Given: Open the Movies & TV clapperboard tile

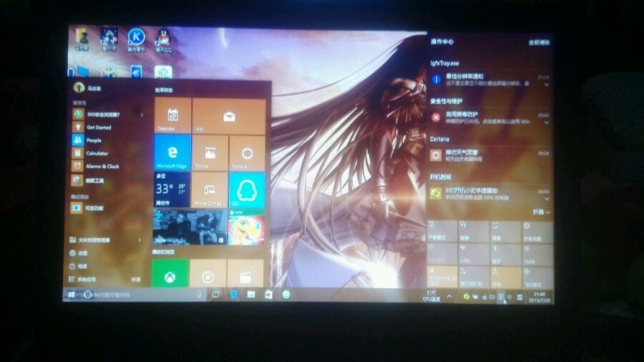Looking at the screenshot, I should (x=245, y=273).
